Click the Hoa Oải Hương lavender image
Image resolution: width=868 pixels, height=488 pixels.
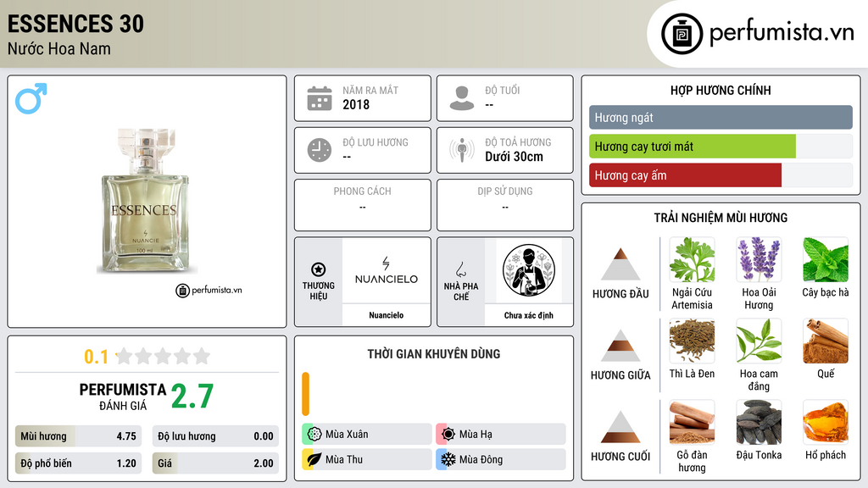[x=759, y=260]
